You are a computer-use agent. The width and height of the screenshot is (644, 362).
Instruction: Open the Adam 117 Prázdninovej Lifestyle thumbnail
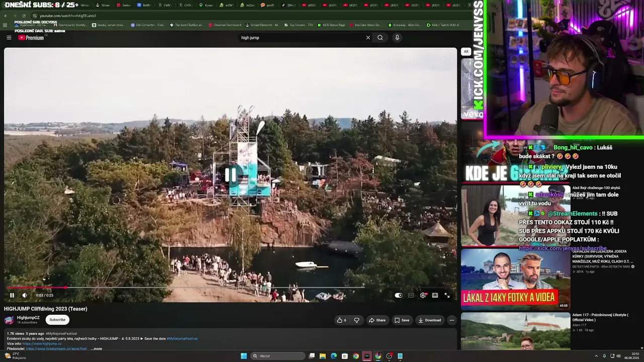(516, 331)
